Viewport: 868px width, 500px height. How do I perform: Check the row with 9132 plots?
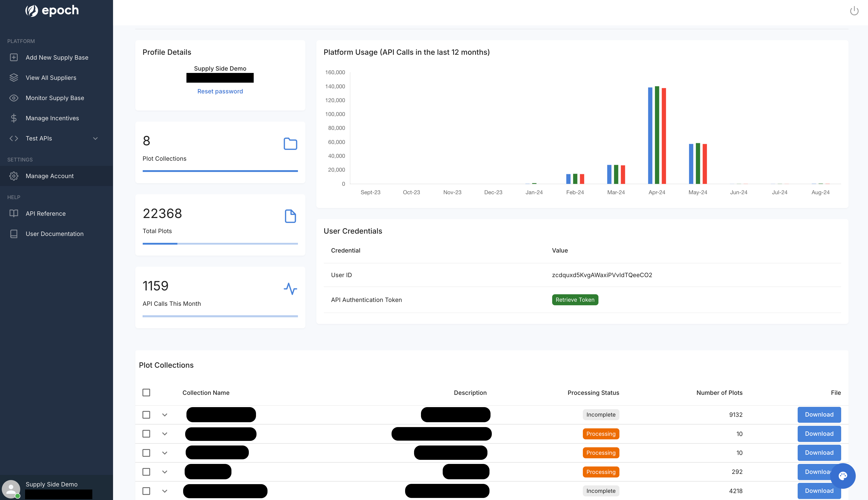[146, 415]
